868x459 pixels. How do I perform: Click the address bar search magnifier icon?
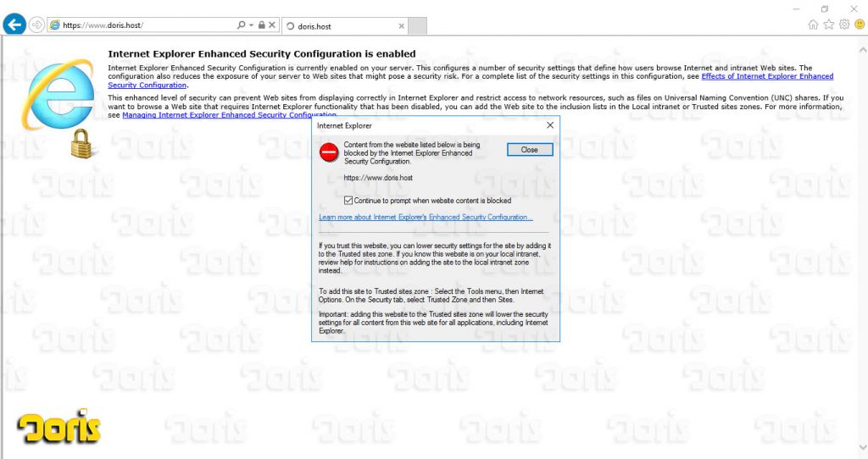click(241, 25)
